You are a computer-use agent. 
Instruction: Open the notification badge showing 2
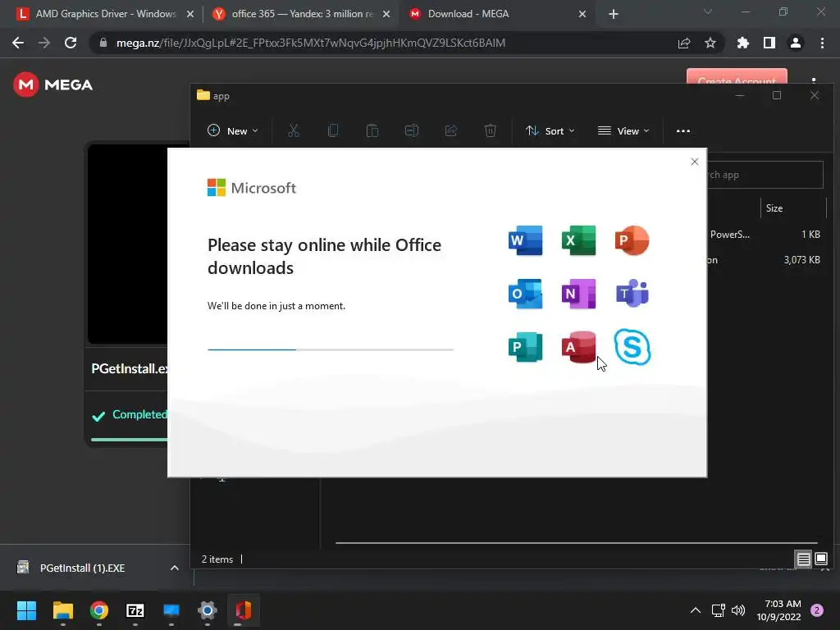point(816,610)
